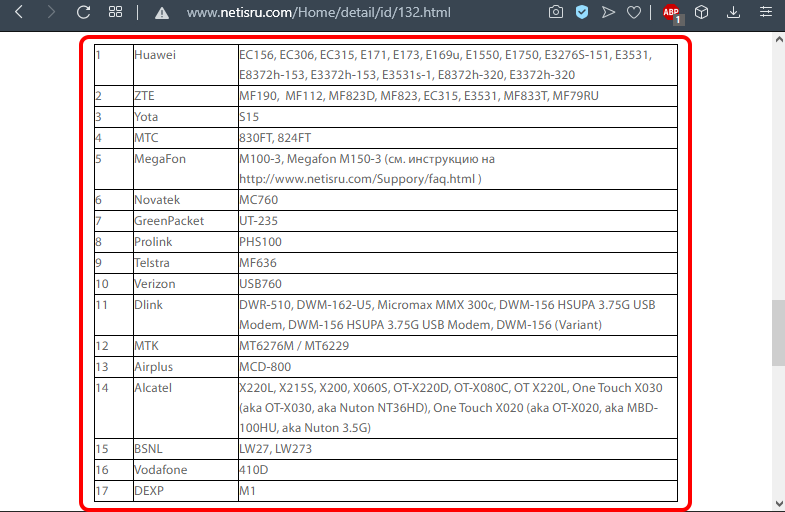Image resolution: width=785 pixels, height=512 pixels.
Task: Take a snapshot with the camera icon
Action: [555, 12]
